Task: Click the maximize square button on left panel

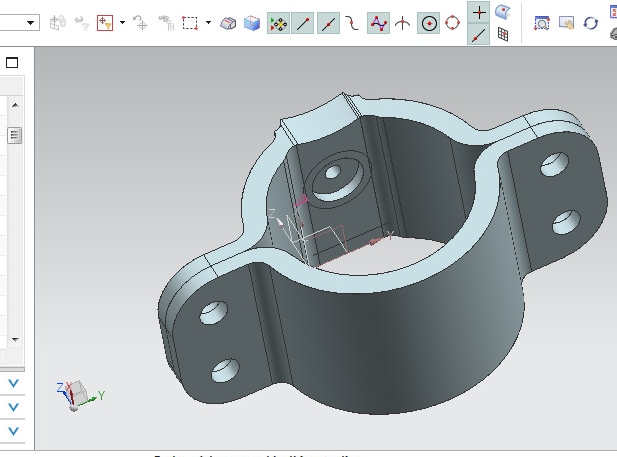Action: pyautogui.click(x=13, y=62)
